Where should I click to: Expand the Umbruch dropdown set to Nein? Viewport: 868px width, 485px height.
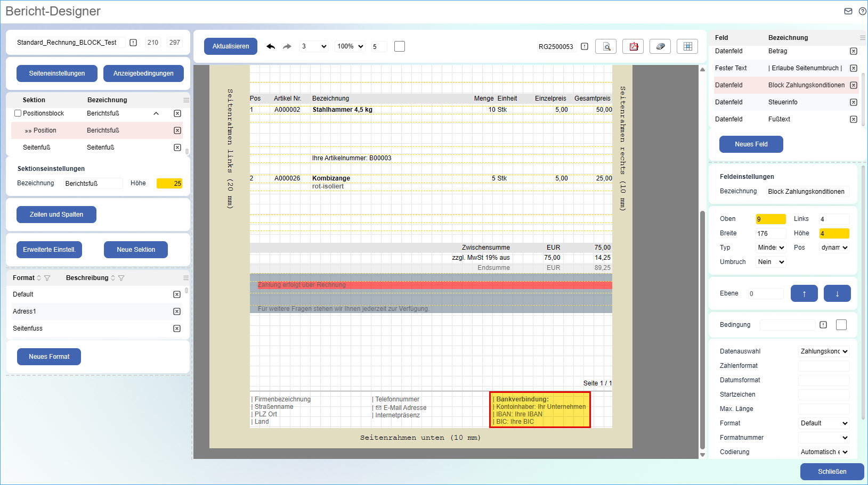pos(770,262)
